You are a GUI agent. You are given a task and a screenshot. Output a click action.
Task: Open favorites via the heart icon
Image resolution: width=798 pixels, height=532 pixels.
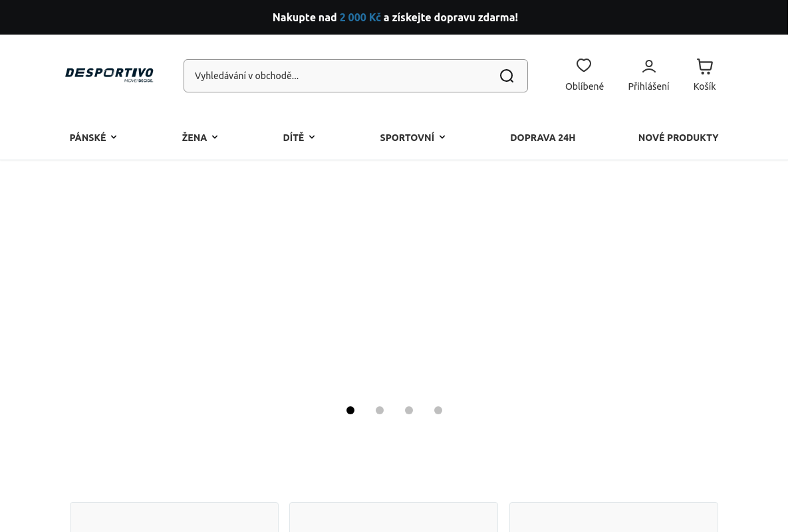pos(584,65)
